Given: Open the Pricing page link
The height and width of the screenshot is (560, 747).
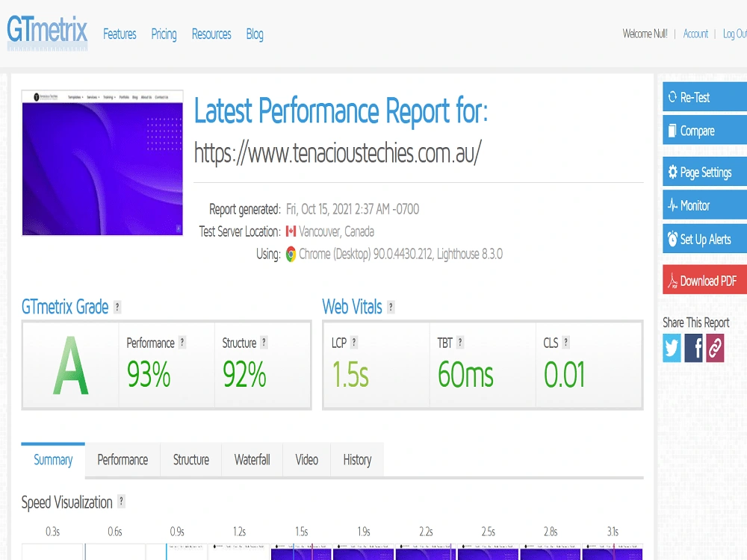Looking at the screenshot, I should coord(164,34).
